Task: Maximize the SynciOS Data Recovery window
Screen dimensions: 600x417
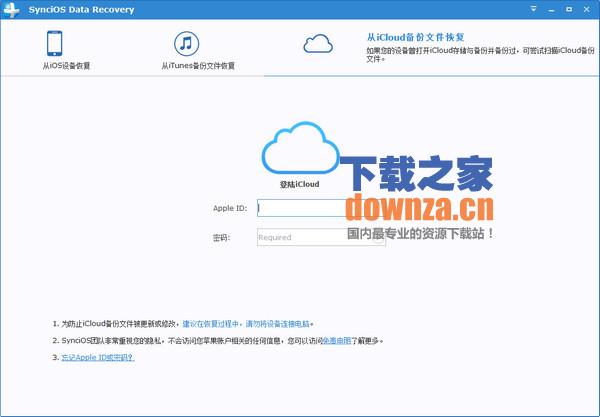Action: point(569,9)
